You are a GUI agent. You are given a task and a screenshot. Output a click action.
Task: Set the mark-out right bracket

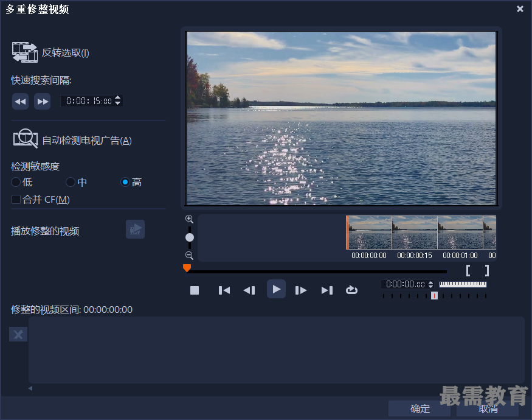pyautogui.click(x=487, y=270)
